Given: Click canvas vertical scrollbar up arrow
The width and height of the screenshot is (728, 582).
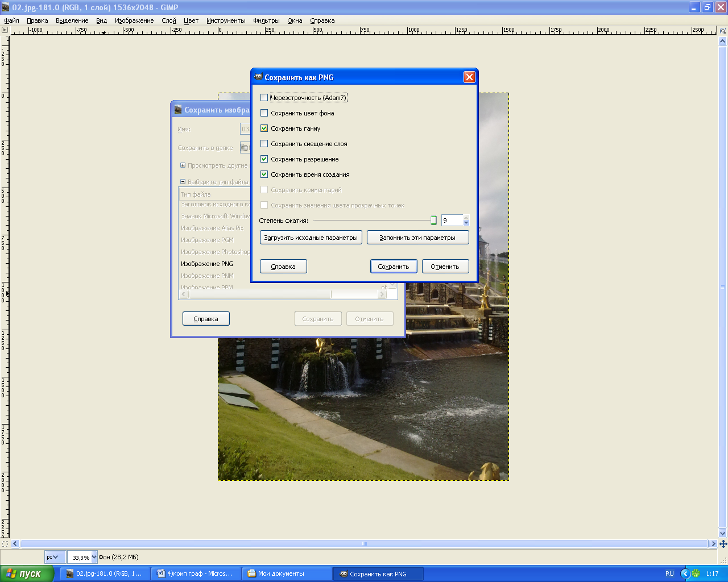Looking at the screenshot, I should (x=723, y=41).
